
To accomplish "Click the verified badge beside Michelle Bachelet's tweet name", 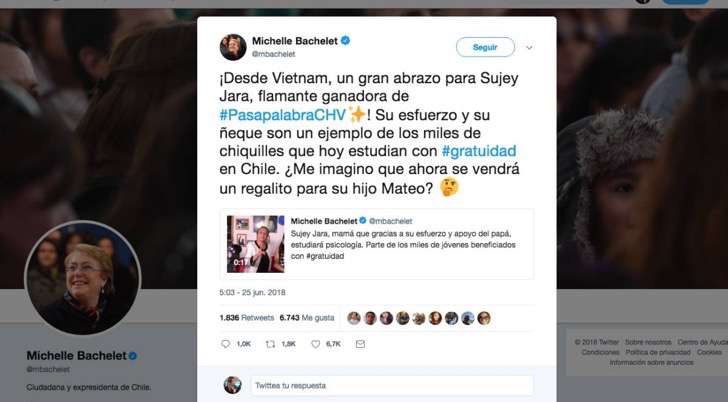I will tap(345, 41).
